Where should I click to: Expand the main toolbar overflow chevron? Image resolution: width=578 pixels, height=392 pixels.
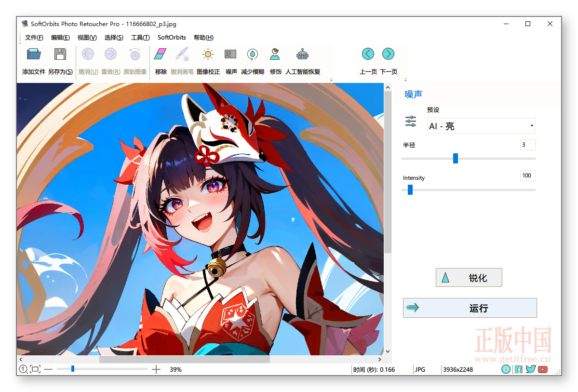click(x=331, y=80)
